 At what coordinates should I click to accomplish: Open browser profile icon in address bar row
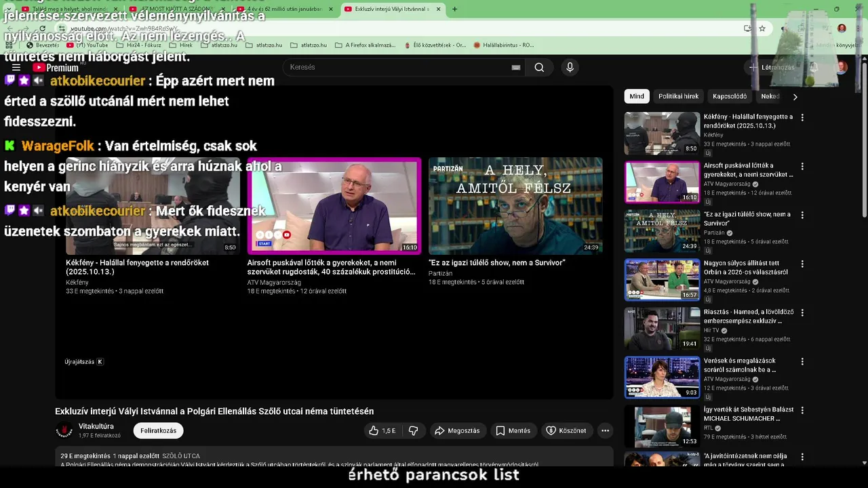[x=842, y=28]
